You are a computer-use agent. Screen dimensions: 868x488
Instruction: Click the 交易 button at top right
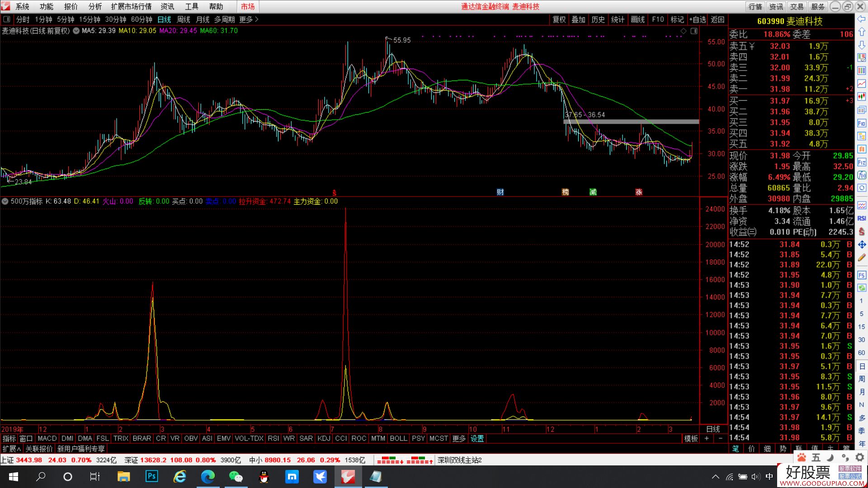797,6
